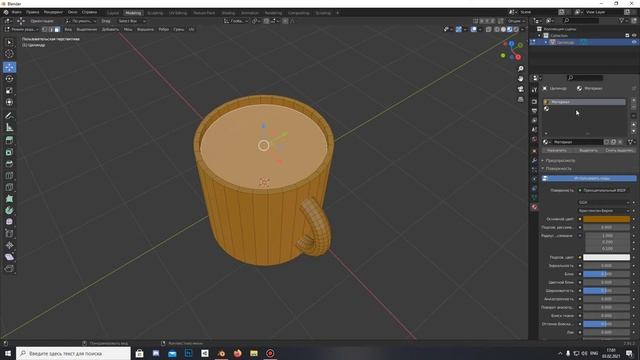
Task: Click the blue Use Nodes button
Action: pyautogui.click(x=589, y=178)
